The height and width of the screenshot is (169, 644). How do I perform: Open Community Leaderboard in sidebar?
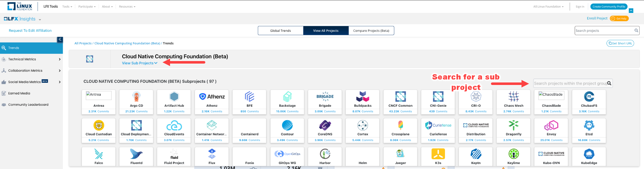point(28,105)
